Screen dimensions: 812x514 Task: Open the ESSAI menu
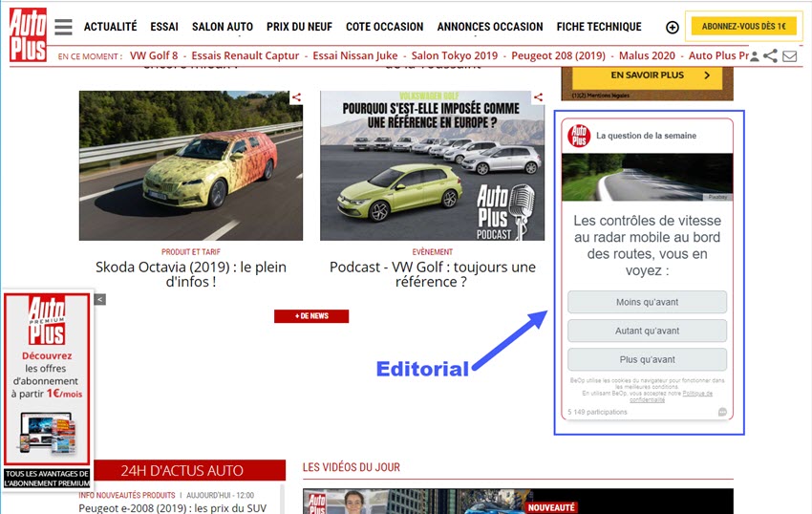[164, 27]
